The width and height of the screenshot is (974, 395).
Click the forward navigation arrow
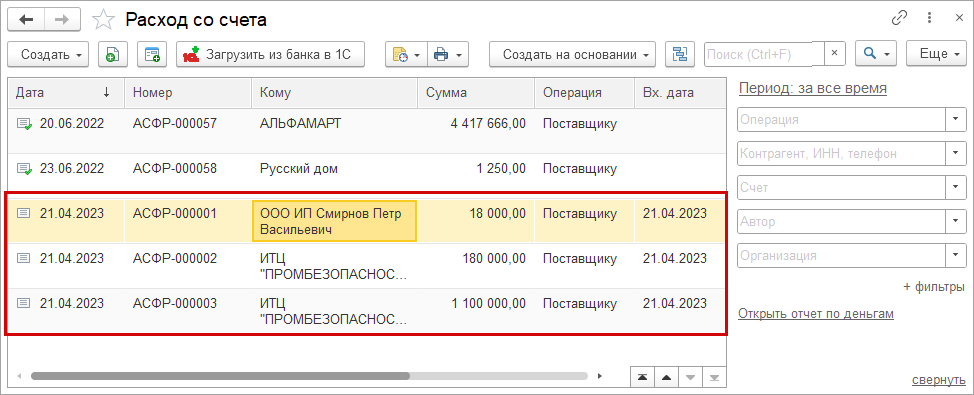(62, 20)
